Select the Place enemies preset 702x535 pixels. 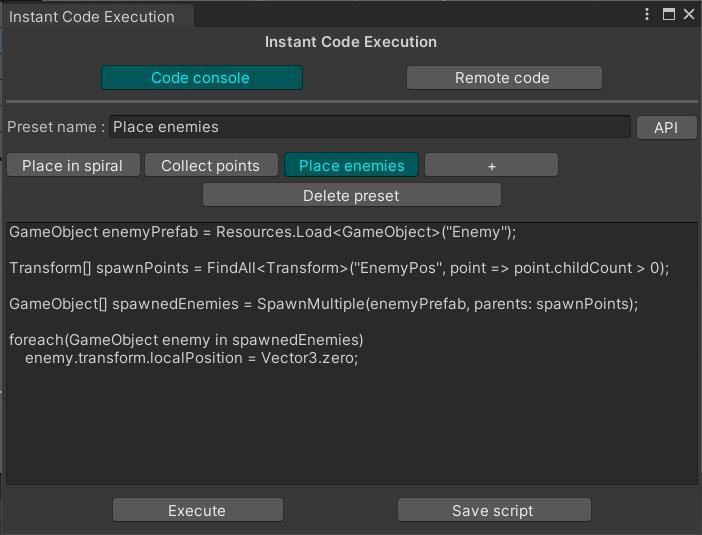(351, 166)
